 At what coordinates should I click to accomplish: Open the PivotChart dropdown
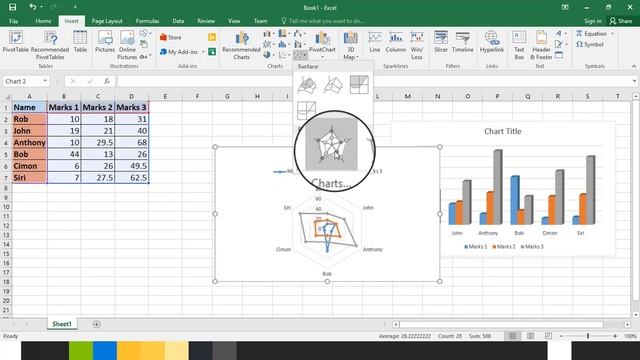pos(322,57)
